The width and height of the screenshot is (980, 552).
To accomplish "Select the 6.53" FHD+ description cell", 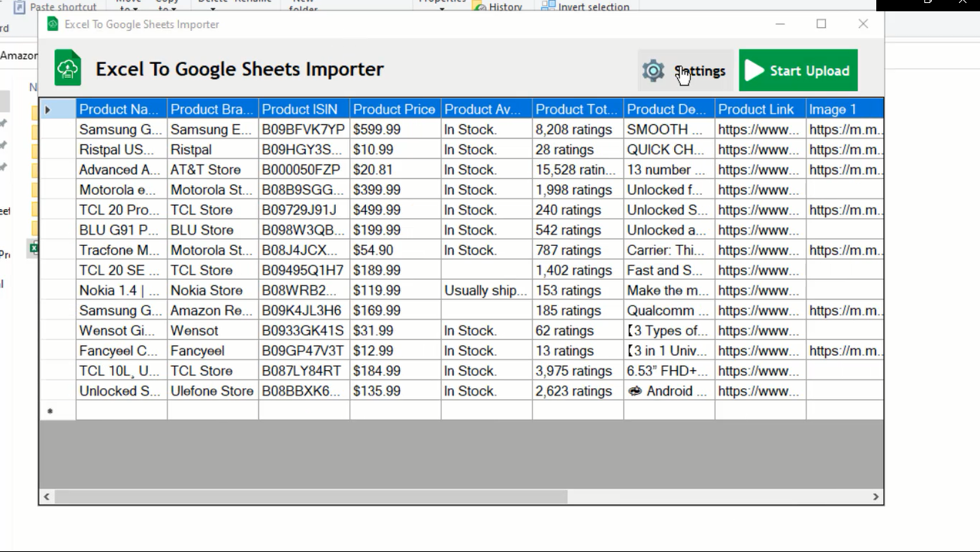I will [669, 371].
